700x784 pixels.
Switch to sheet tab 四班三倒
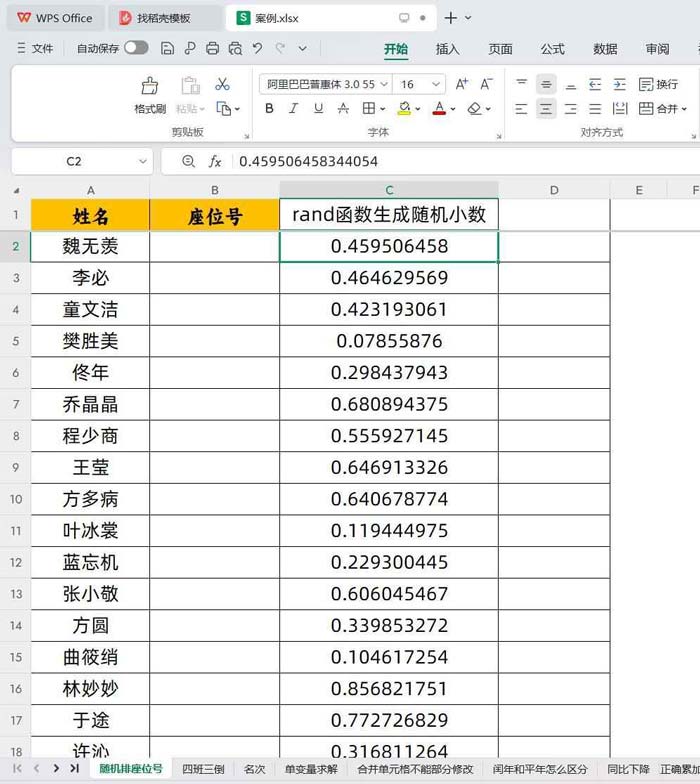[x=203, y=768]
